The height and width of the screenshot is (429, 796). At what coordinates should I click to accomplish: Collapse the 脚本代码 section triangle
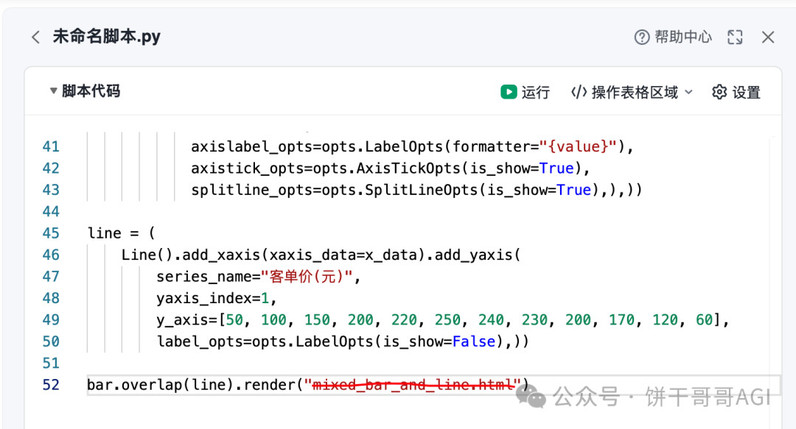point(53,91)
